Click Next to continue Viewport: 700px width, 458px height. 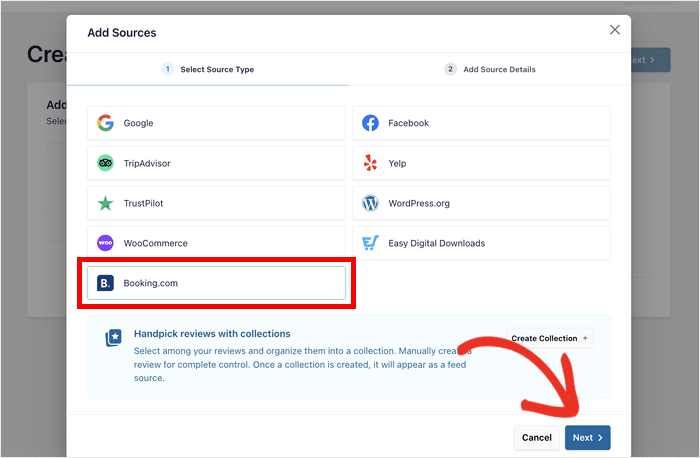point(588,437)
